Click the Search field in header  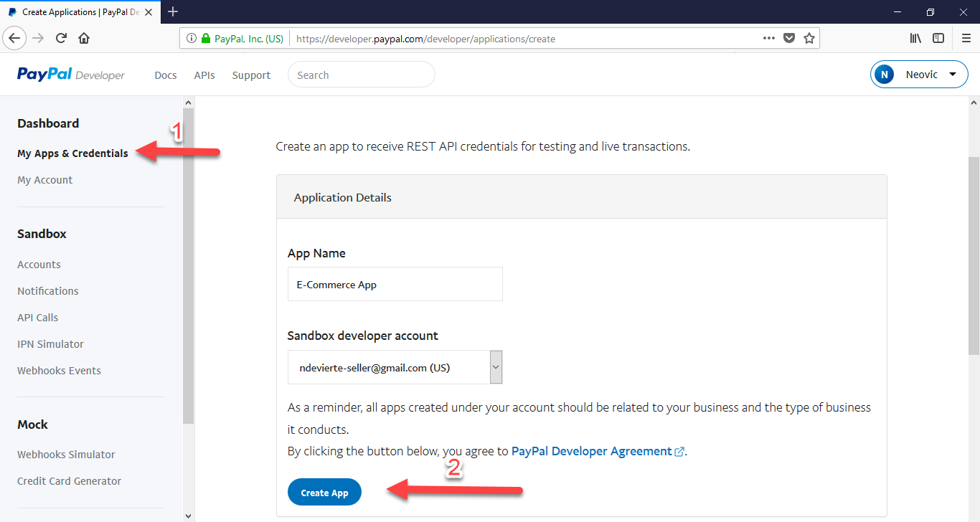coord(362,75)
